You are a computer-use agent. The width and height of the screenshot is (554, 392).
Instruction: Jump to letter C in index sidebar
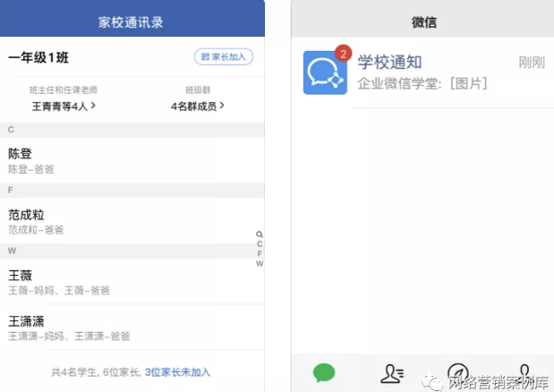(260, 244)
